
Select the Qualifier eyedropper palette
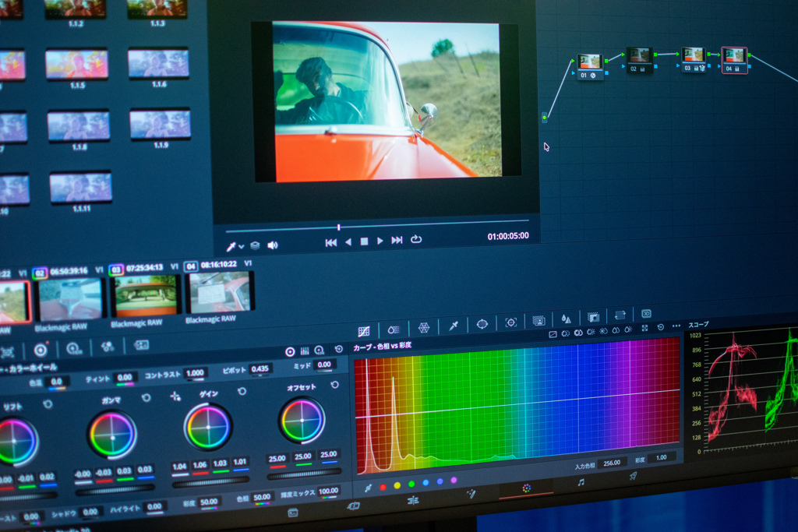click(453, 326)
